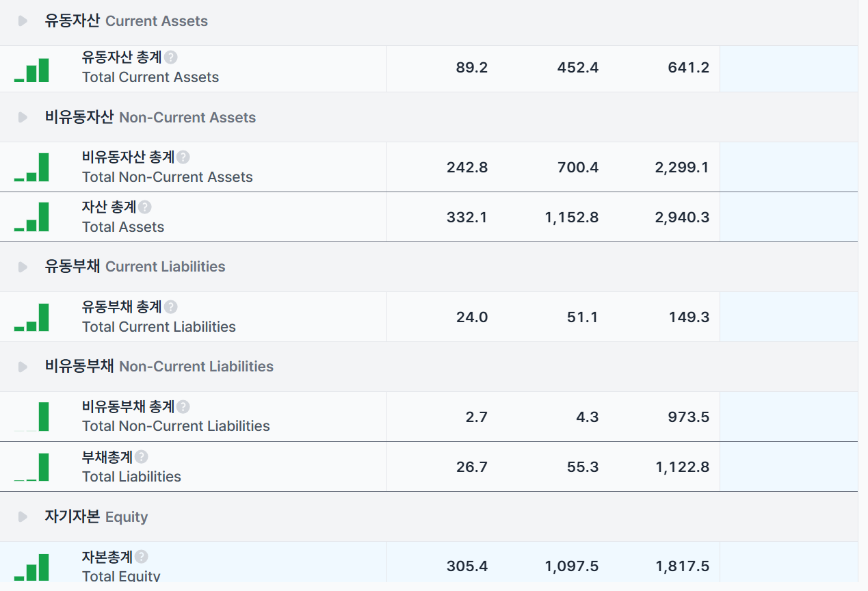Click the Total Assets value 2,940.3
Screen dimensions: 868x591
(x=682, y=218)
